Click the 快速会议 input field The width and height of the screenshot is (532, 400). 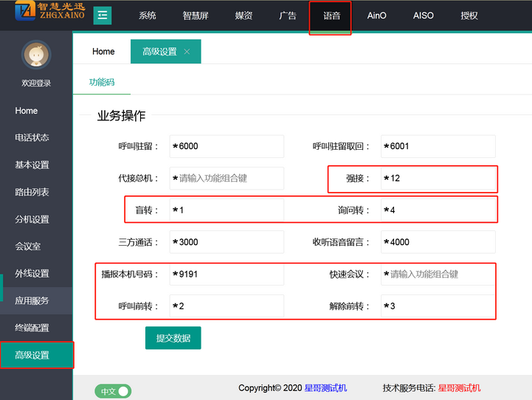[x=438, y=274]
